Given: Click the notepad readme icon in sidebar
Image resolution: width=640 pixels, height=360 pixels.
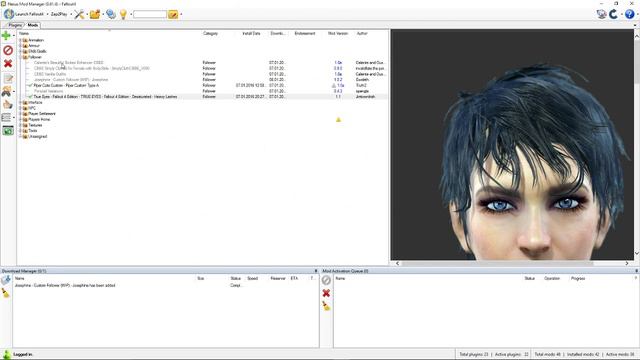Looking at the screenshot, I should point(8,78).
